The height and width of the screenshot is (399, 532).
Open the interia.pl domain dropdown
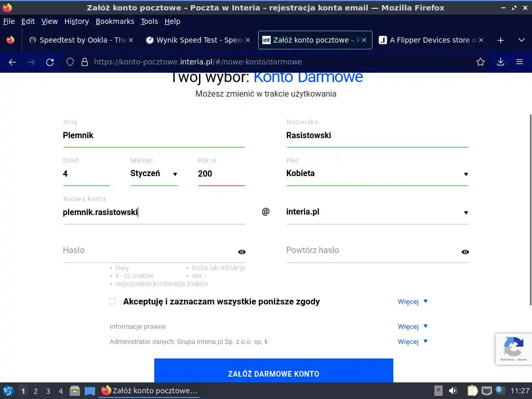(377, 212)
